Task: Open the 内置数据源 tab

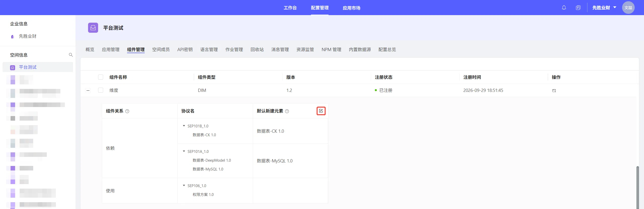Action: [x=360, y=50]
